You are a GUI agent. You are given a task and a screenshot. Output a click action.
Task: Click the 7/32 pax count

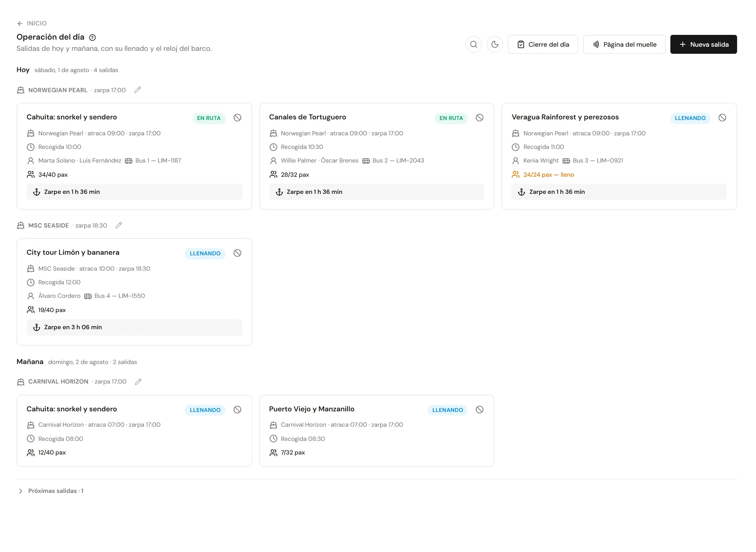tap(293, 452)
